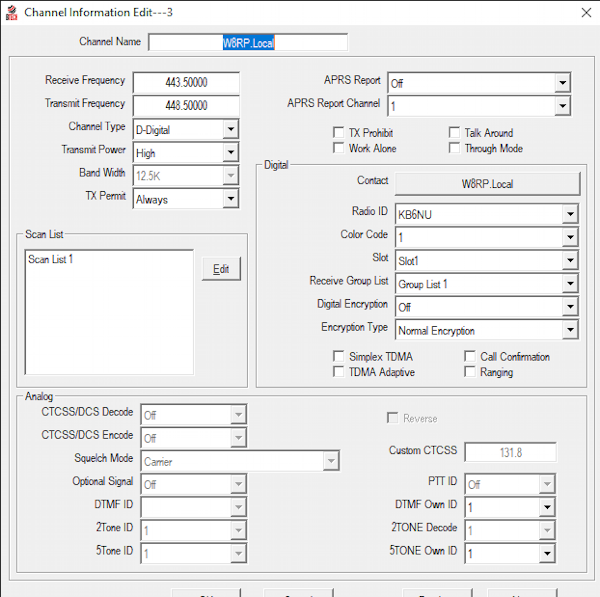Enable the TX Prohibit checkbox
The height and width of the screenshot is (597, 600).
click(339, 133)
